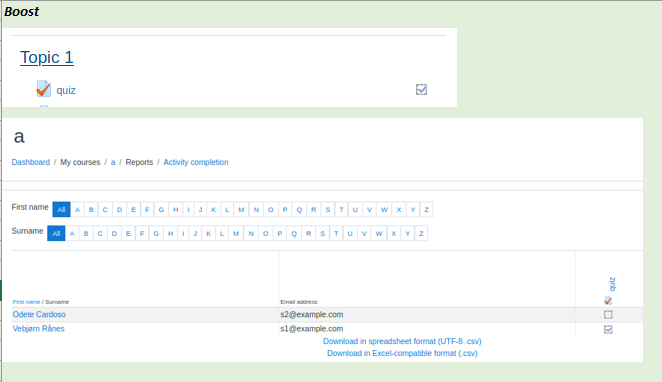Viewport: 662px width, 382px height.
Task: Filter First name by letter S
Action: tap(328, 209)
